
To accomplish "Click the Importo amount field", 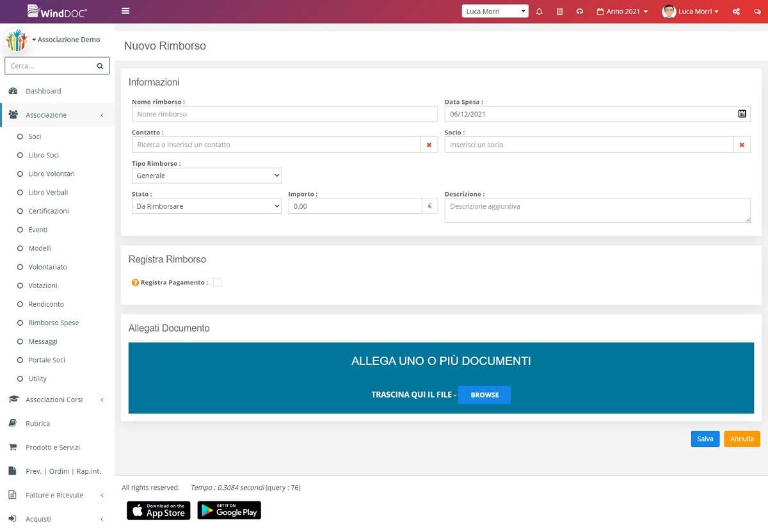I will 355,206.
